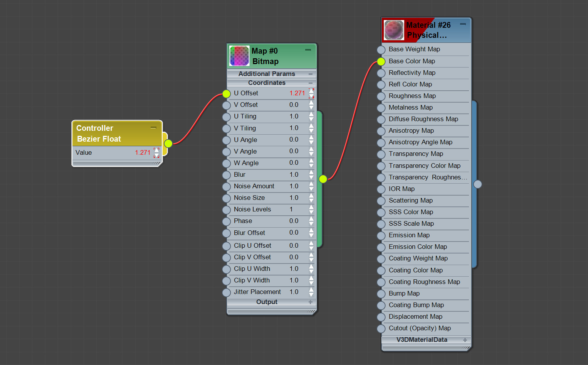Screen dimensions: 588x365
Task: Collapse the Coordinates rollout
Action: [311, 83]
